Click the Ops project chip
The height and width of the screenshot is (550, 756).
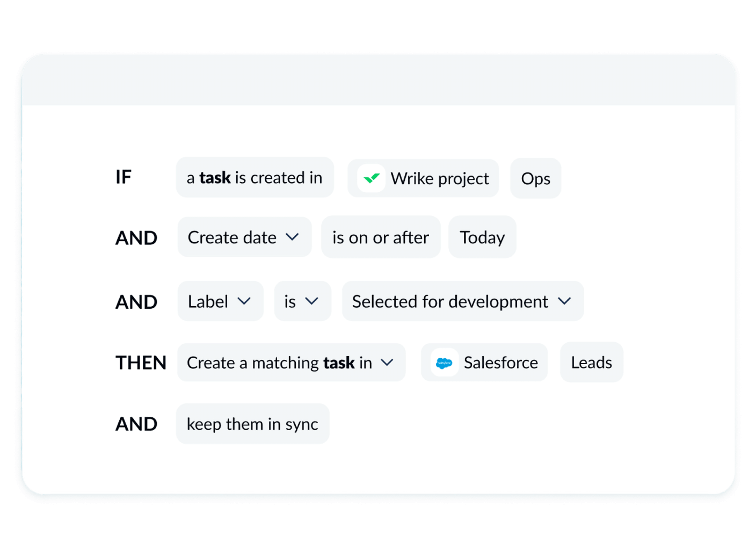click(535, 178)
